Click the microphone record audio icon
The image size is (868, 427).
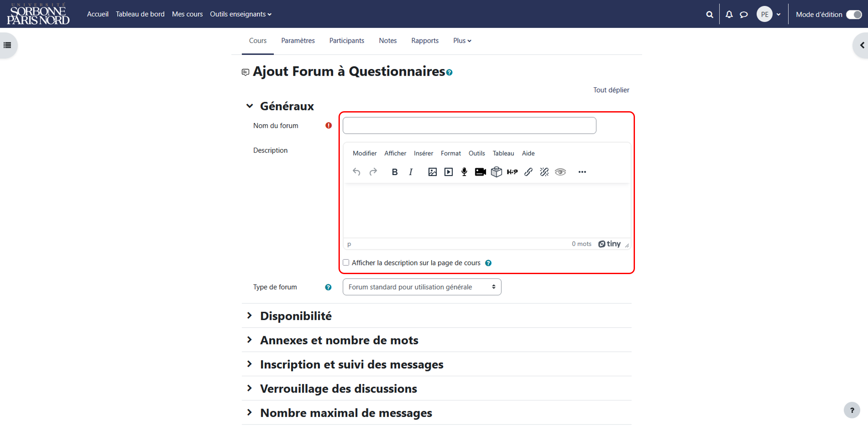point(464,172)
